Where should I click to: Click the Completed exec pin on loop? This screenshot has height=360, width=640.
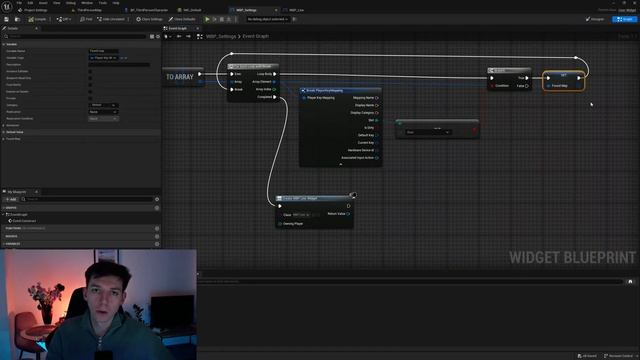tap(275, 97)
